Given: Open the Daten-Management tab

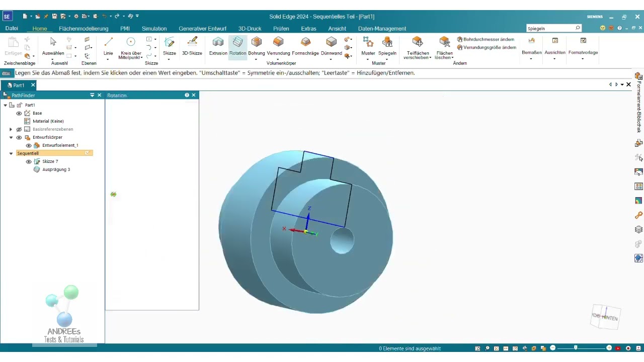Looking at the screenshot, I should point(382,29).
